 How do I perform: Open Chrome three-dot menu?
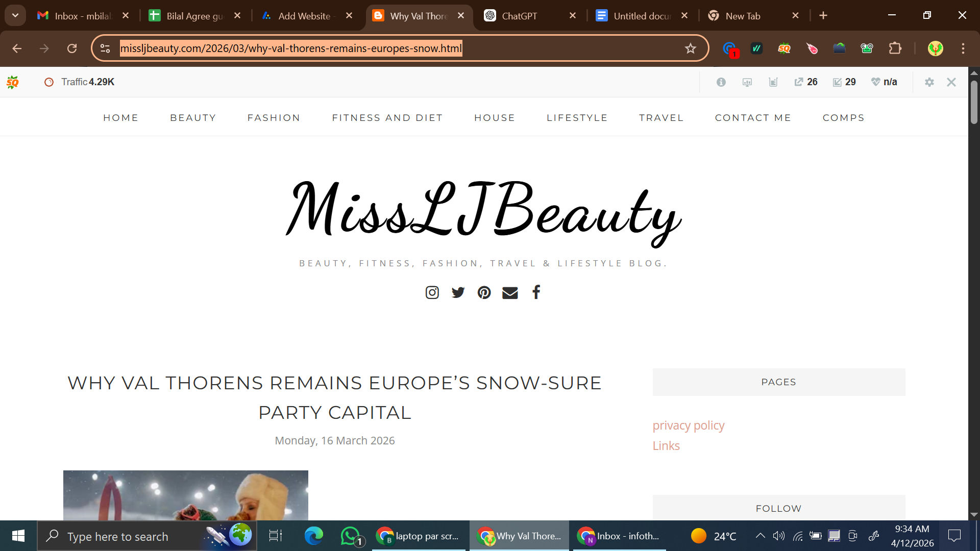click(963, 48)
